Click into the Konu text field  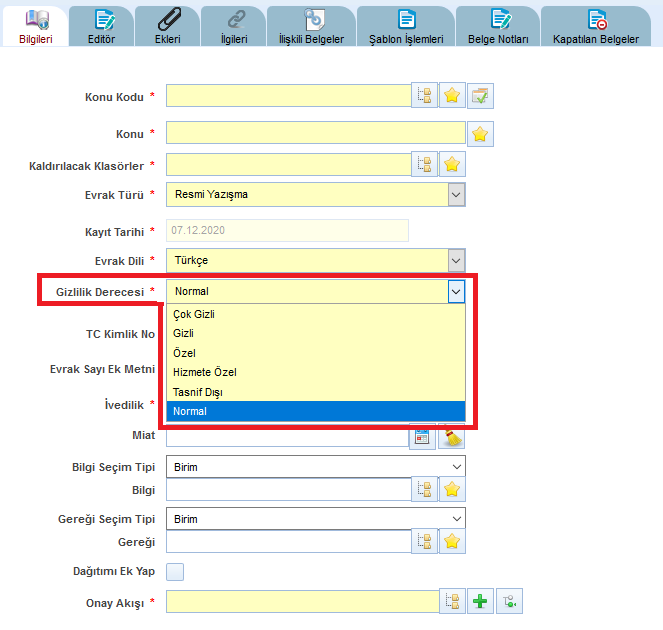pos(315,134)
